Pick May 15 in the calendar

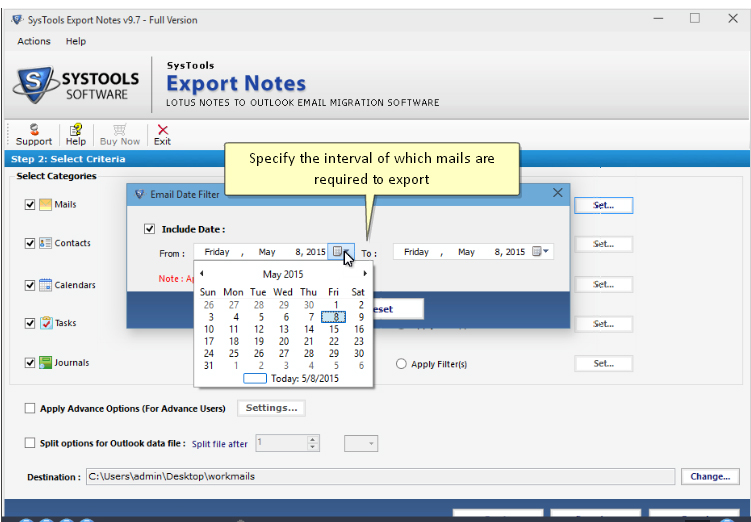point(334,329)
